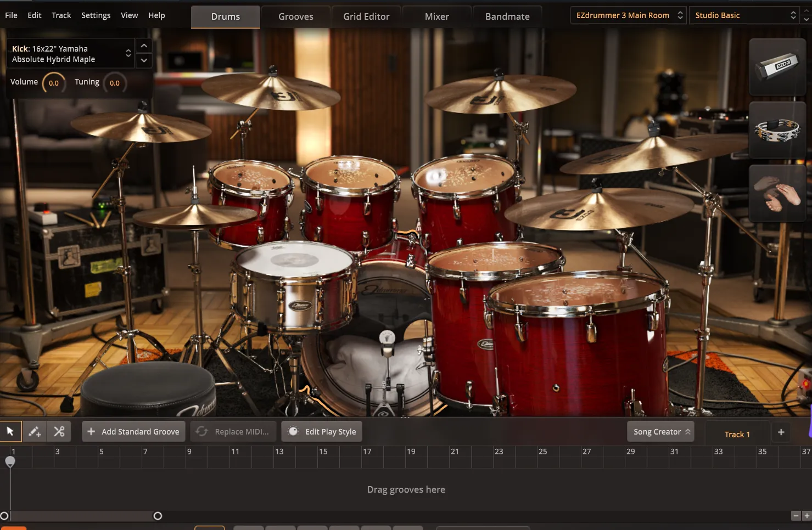Open the Studio Basic preset selector
Image resolution: width=812 pixels, height=530 pixels.
(744, 15)
